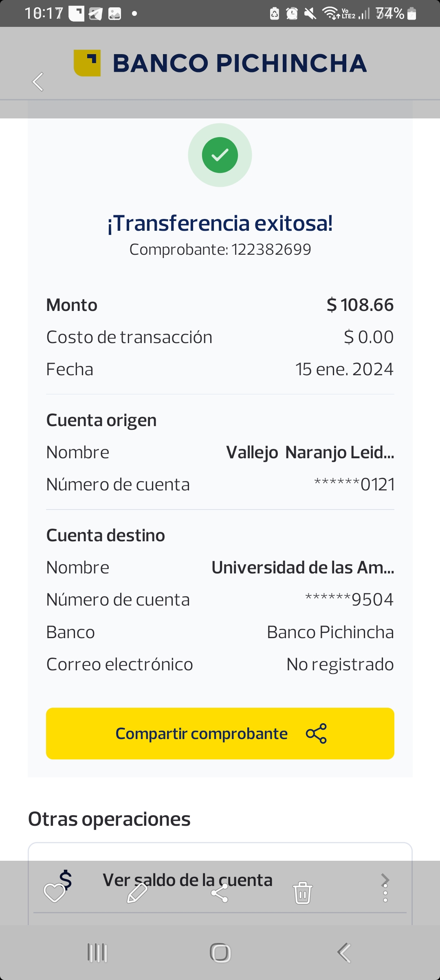Viewport: 440px width, 980px height.
Task: Tap the trash delete icon
Action: [303, 893]
